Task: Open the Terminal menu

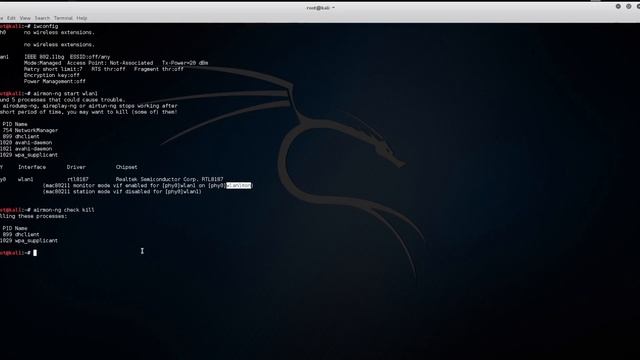Action: point(63,18)
